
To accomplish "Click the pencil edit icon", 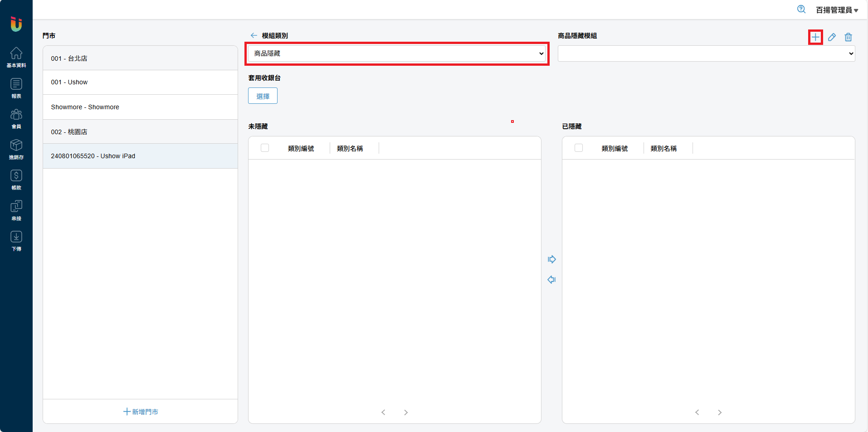I will [x=832, y=37].
